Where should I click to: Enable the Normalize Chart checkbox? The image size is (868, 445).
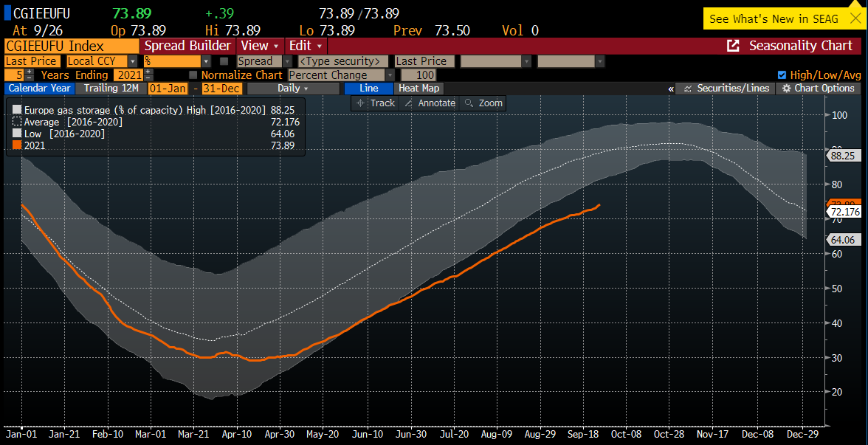[x=193, y=75]
